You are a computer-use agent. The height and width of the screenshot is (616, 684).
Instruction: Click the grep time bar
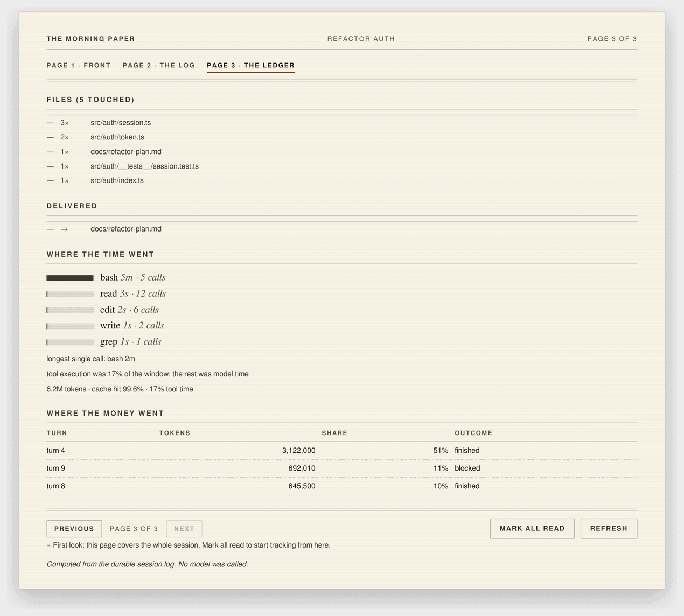coord(70,342)
